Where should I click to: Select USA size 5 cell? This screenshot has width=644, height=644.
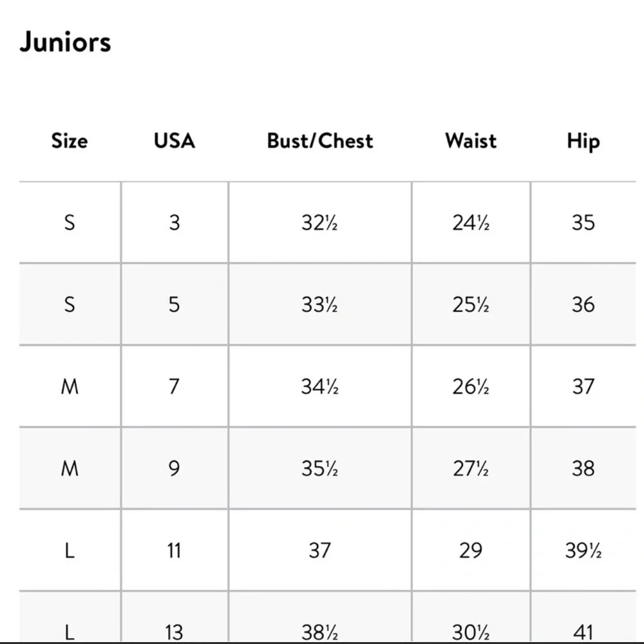(x=175, y=305)
